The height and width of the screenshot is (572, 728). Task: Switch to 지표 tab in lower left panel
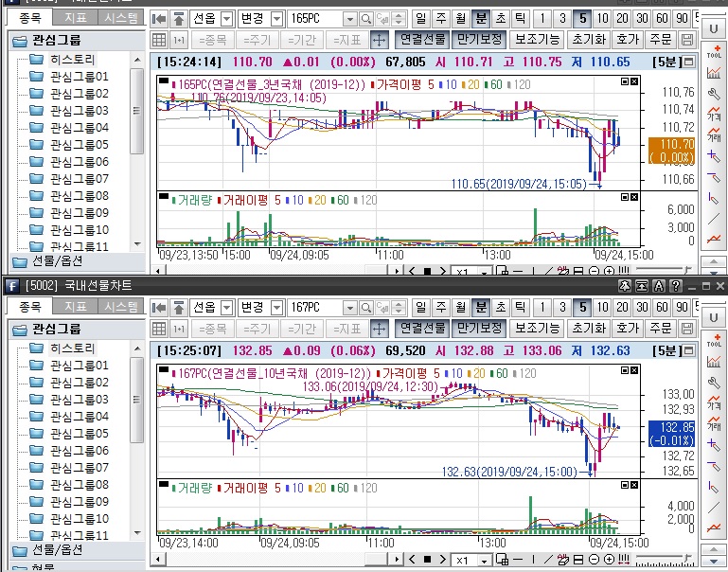pyautogui.click(x=74, y=307)
